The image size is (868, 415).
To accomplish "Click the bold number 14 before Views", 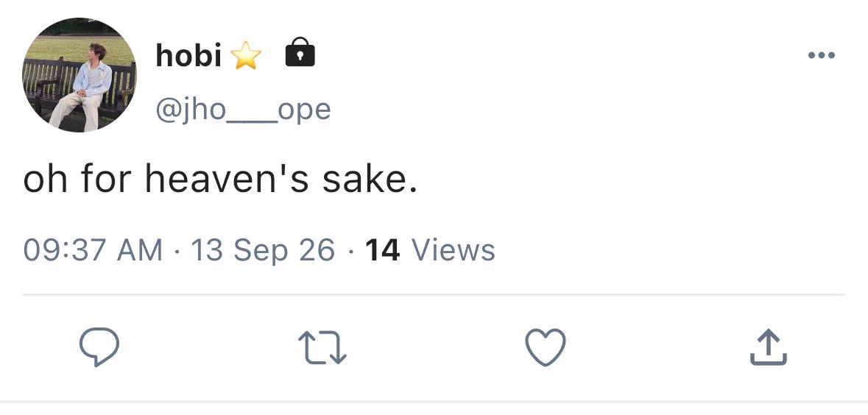I will point(383,249).
